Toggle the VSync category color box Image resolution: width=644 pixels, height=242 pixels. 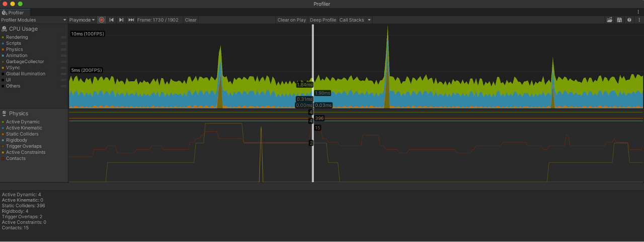(x=3, y=68)
